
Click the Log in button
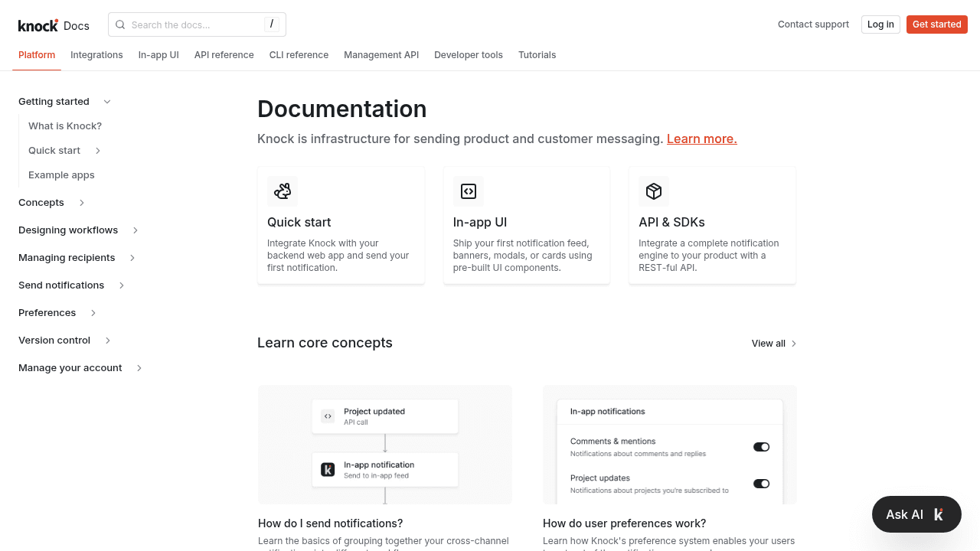[880, 24]
